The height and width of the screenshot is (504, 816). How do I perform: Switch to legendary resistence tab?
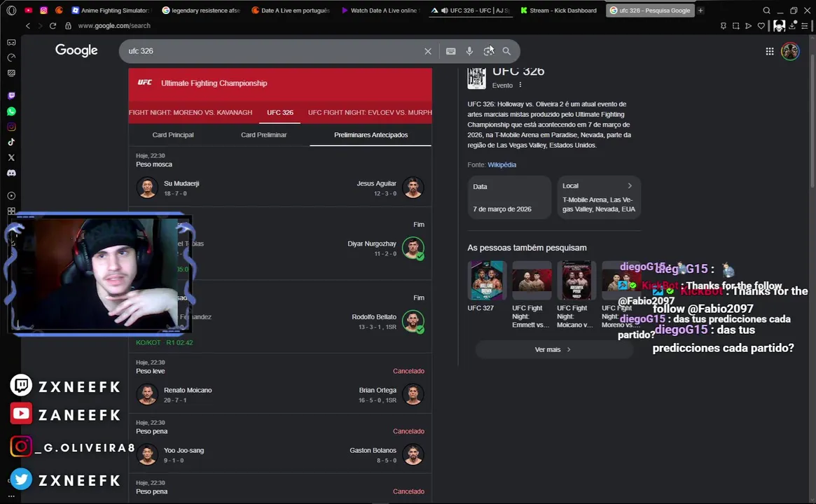(x=201, y=10)
